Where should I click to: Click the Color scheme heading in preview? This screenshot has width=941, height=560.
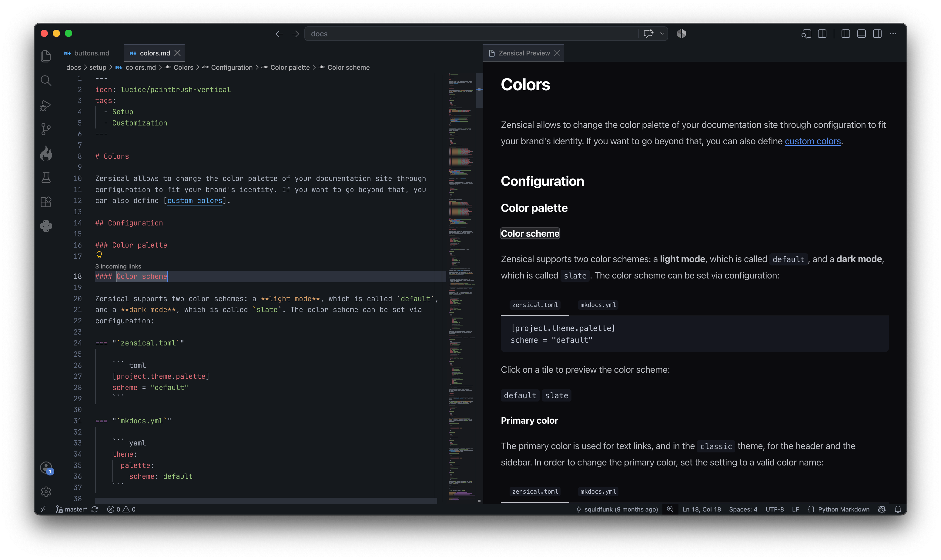(x=530, y=234)
